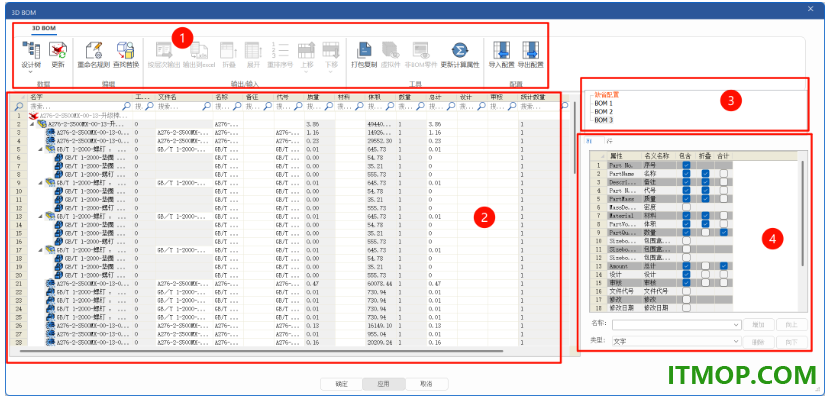Toggle 折叠 checkbox for PartName 名称
Screen dimensions: 826x398
click(x=705, y=173)
